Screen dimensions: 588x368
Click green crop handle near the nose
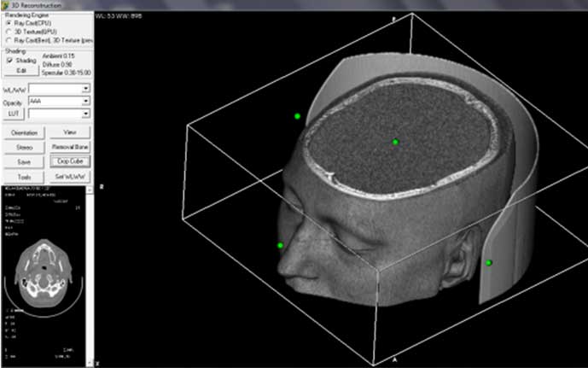[x=280, y=246]
